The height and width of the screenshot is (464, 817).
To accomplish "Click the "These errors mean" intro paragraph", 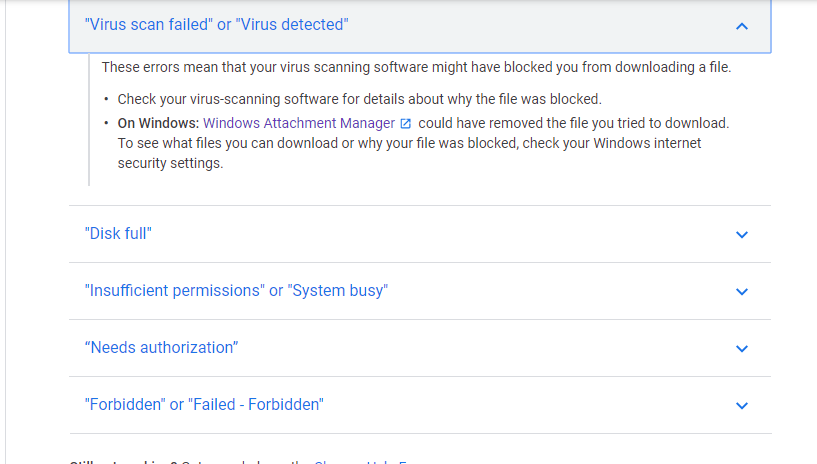I will tap(416, 67).
